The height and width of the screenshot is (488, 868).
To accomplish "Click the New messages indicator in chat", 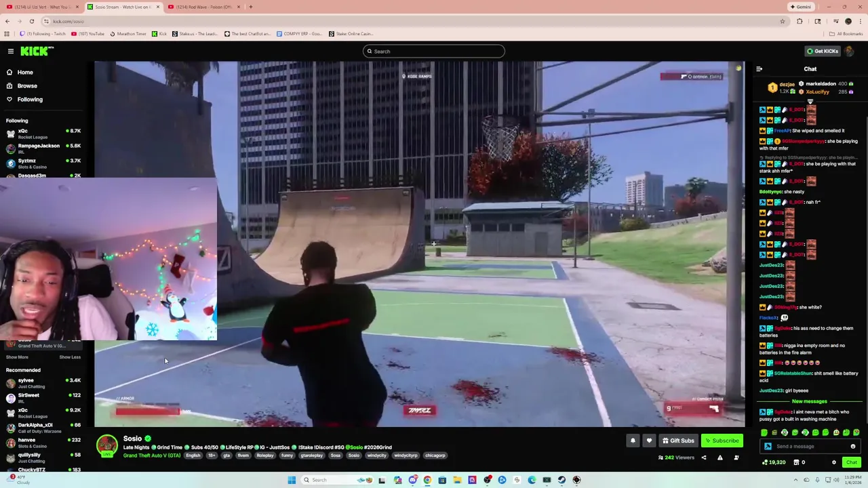I will (810, 401).
